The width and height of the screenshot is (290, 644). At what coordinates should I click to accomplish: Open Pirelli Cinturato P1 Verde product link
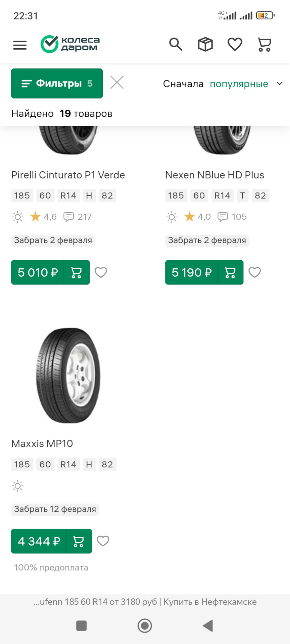(x=68, y=175)
